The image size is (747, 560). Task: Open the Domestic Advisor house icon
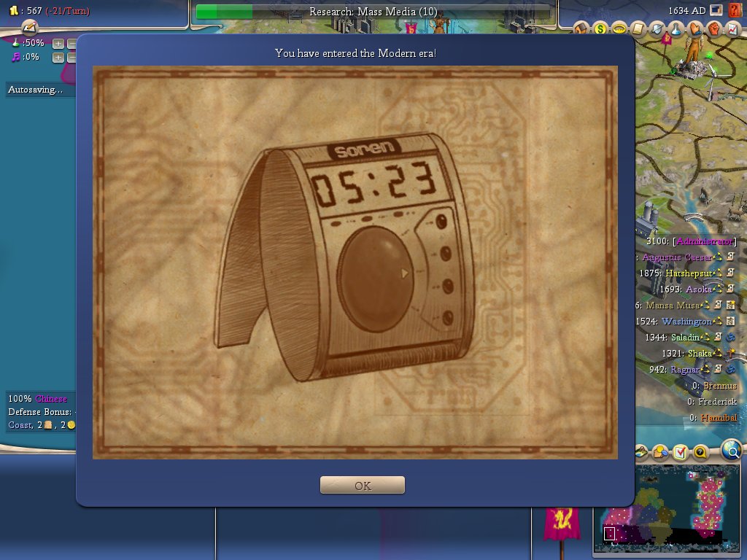pyautogui.click(x=581, y=29)
